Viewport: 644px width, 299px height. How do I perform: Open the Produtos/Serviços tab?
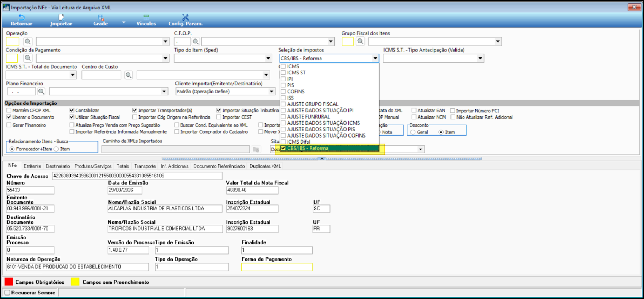[x=93, y=166]
